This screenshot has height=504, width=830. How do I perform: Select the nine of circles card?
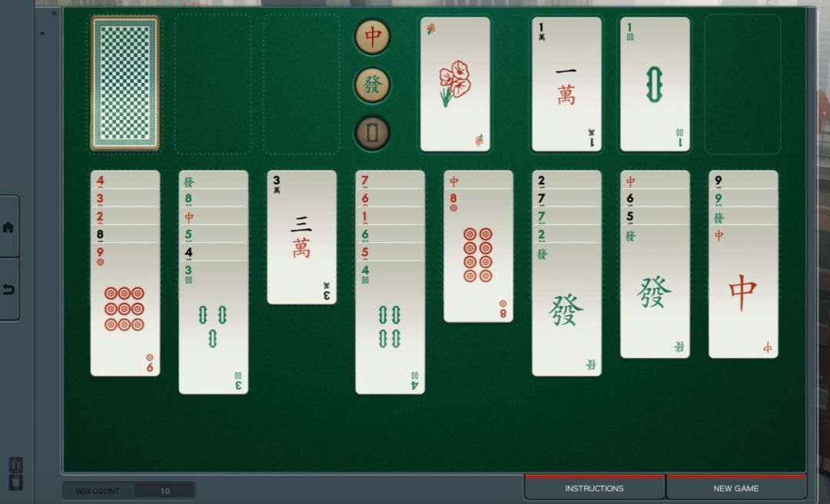(x=125, y=309)
